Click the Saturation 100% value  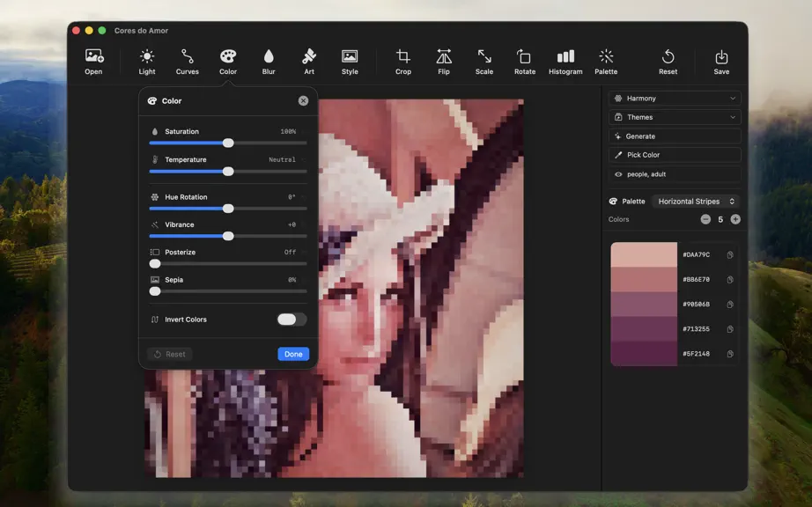pos(288,131)
